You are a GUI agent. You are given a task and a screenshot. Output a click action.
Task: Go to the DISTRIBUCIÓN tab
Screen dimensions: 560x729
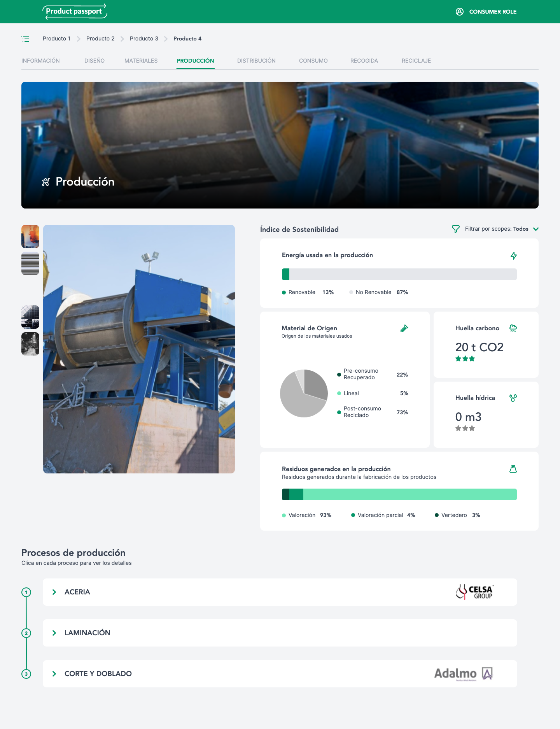pyautogui.click(x=256, y=61)
